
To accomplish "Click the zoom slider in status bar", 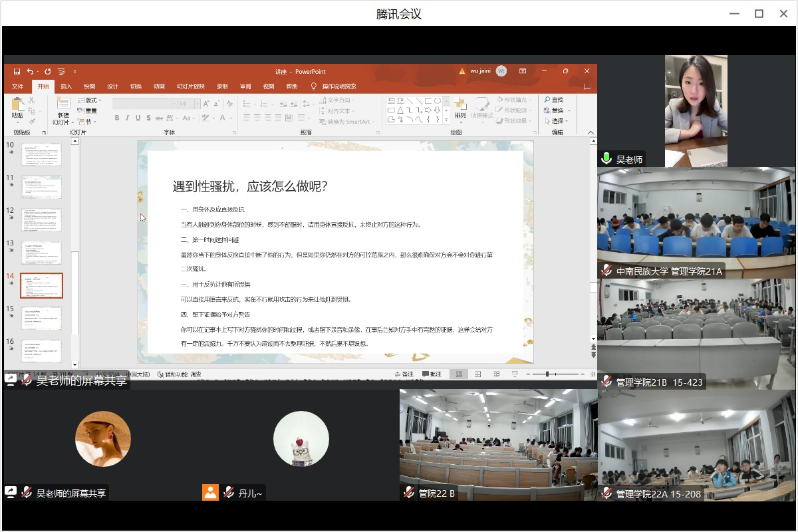I will tap(547, 374).
